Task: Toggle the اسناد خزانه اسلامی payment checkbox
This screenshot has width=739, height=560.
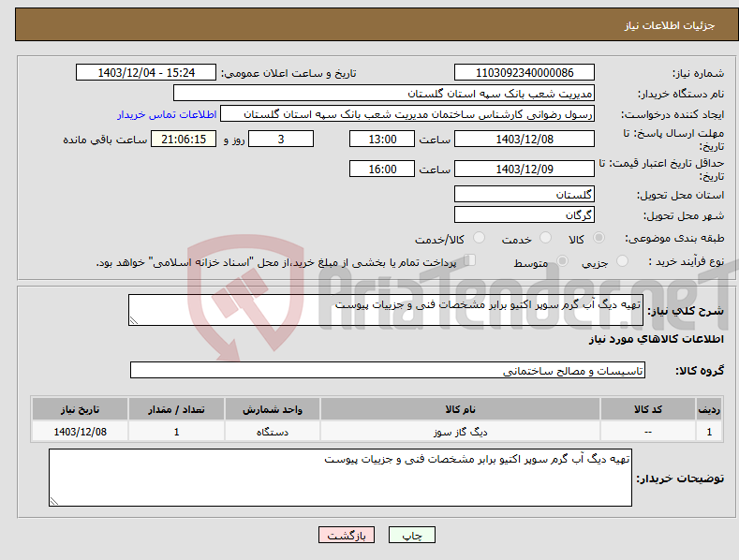Action: (x=470, y=259)
